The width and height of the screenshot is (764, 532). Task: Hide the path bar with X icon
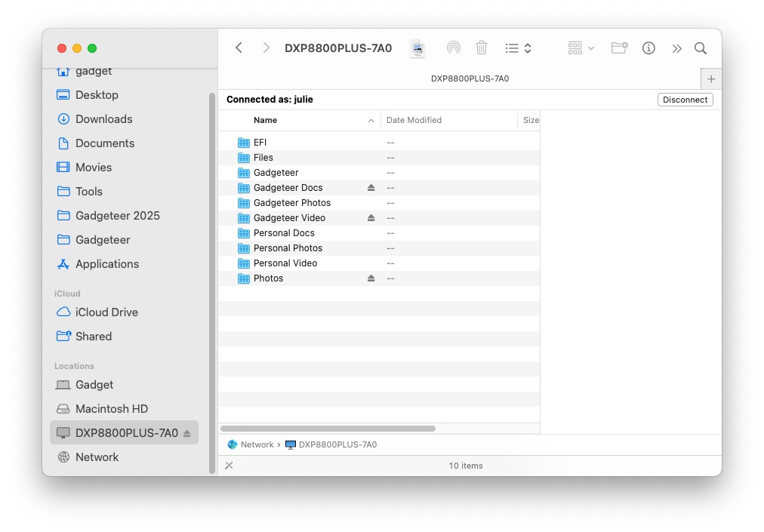tap(229, 466)
